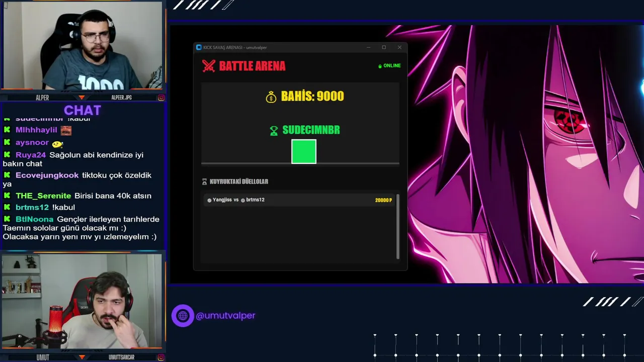Click the THE_Serenite username in chat
The image size is (644, 362).
pyautogui.click(x=43, y=196)
